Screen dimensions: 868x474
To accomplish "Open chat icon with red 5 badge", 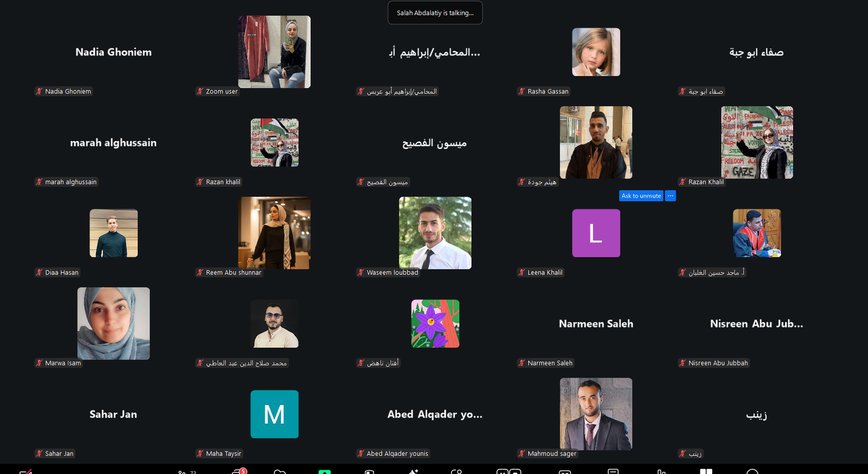I will click(239, 471).
